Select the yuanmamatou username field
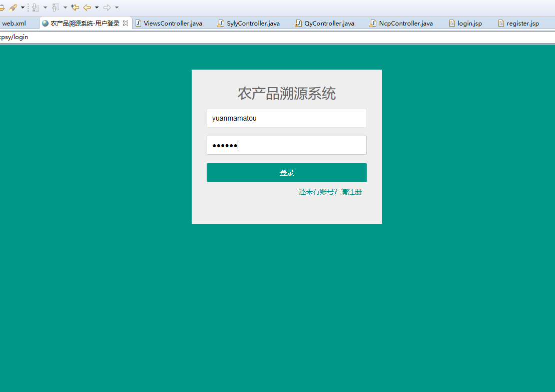 pos(286,118)
